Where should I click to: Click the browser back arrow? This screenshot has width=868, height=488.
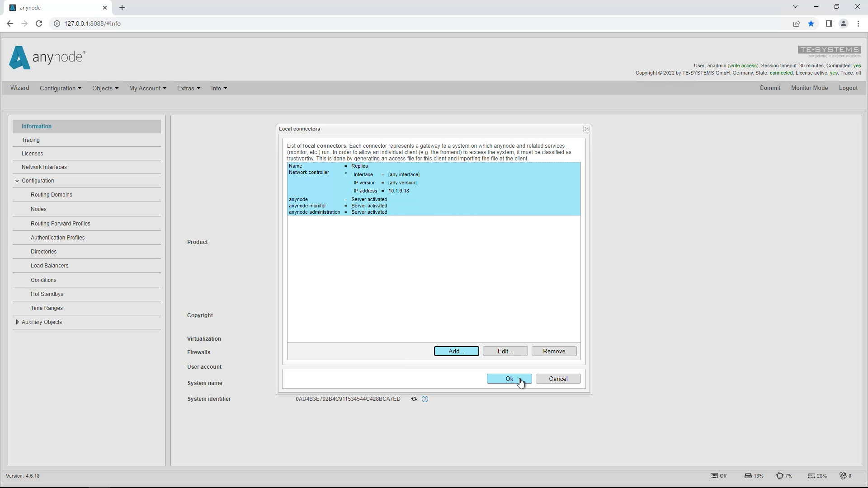click(10, 23)
